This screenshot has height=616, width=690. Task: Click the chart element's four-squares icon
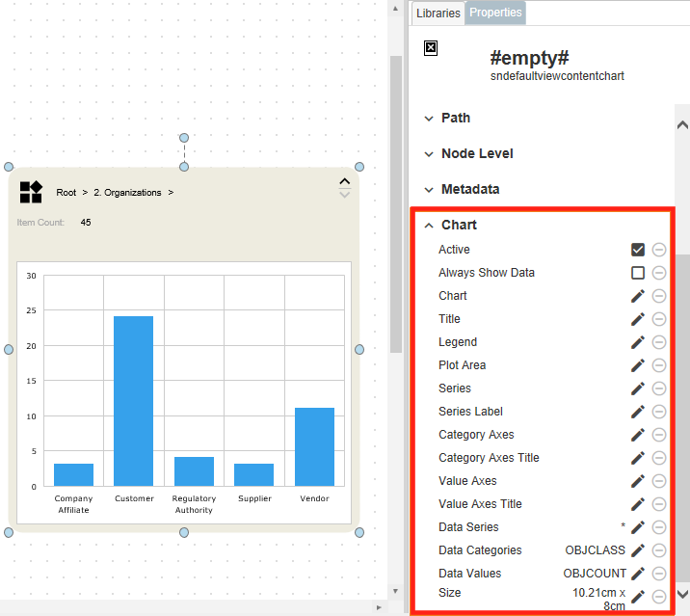(31, 192)
